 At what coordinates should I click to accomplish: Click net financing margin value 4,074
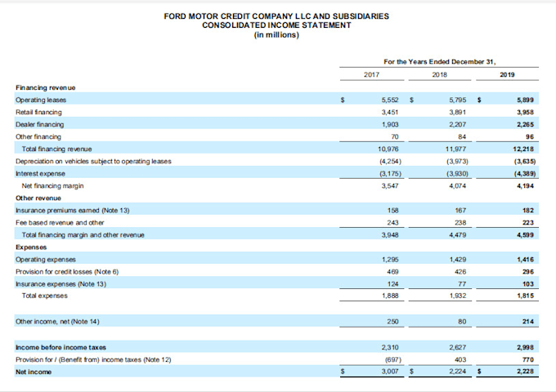coord(457,186)
